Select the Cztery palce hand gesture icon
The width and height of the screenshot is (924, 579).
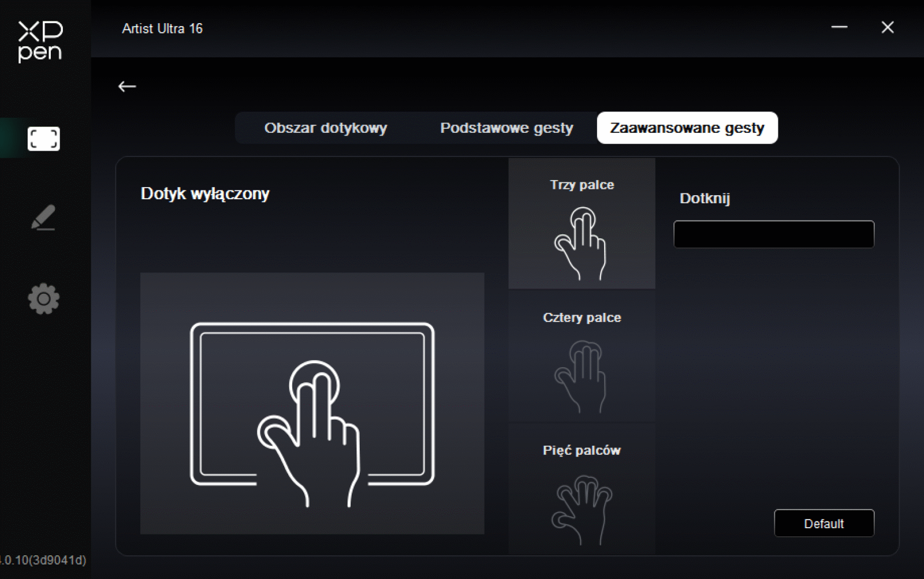tap(581, 376)
